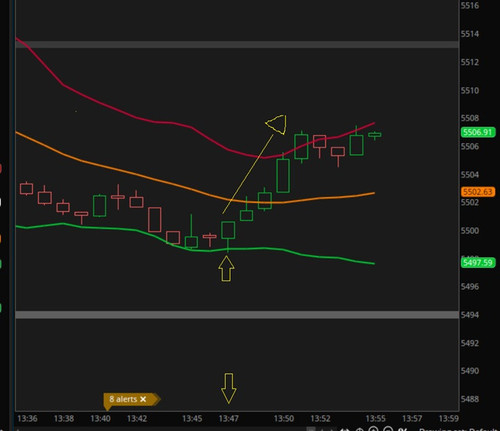Click the 13:47 time axis label
Image resolution: width=500 pixels, height=431 pixels.
pos(229,418)
